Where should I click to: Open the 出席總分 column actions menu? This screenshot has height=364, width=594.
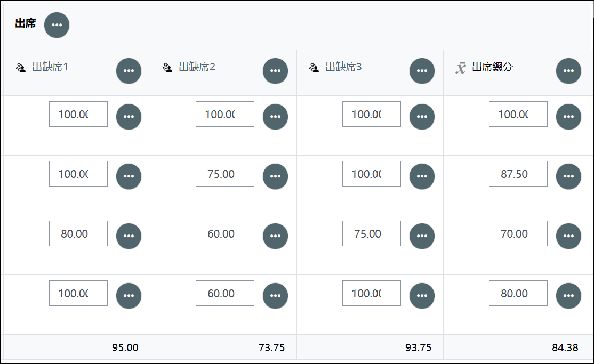568,71
